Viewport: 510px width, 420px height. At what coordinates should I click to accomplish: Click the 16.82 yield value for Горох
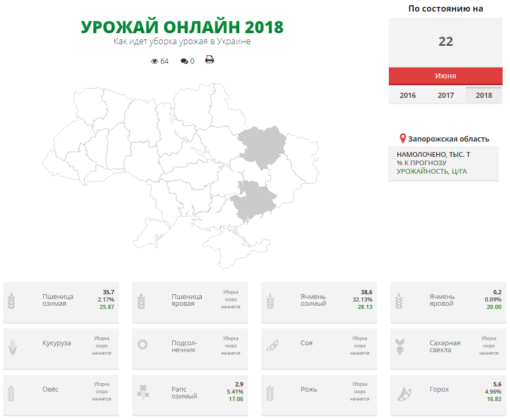point(494,399)
